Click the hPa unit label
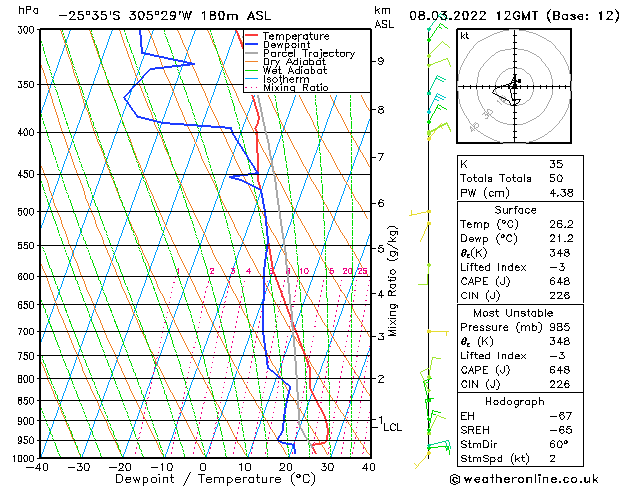629x486 pixels. click(x=28, y=10)
